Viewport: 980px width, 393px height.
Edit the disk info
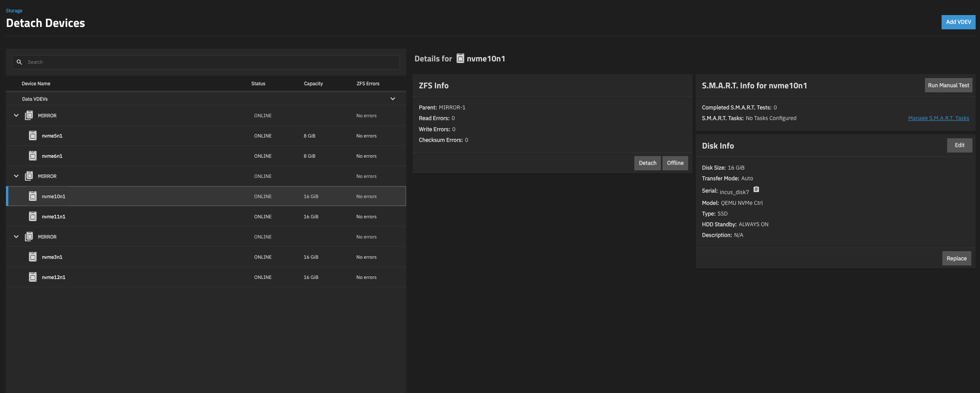point(959,145)
